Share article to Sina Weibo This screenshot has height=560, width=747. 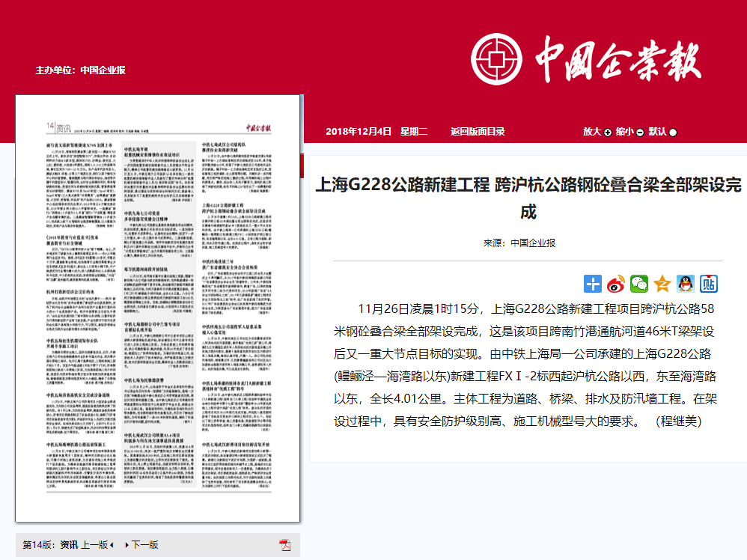(x=615, y=284)
